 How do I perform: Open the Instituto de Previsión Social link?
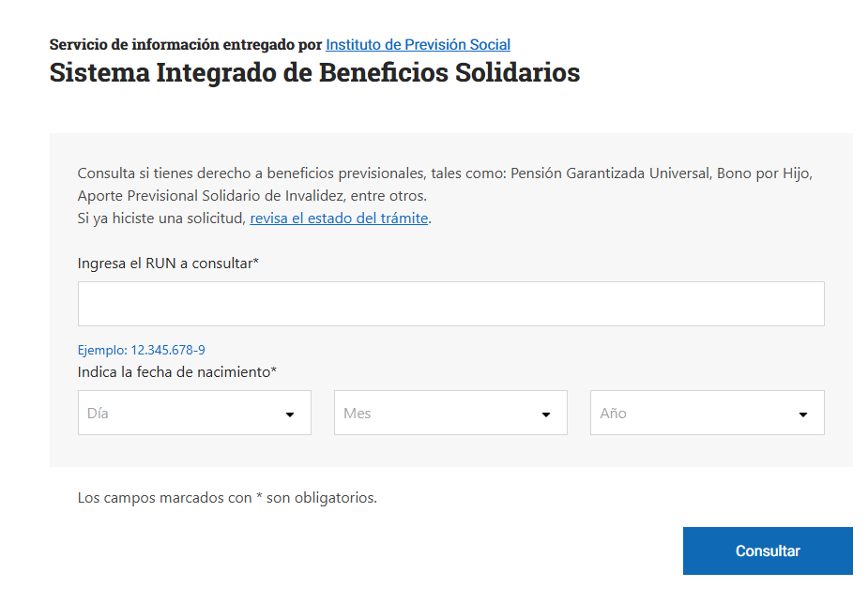coord(418,44)
